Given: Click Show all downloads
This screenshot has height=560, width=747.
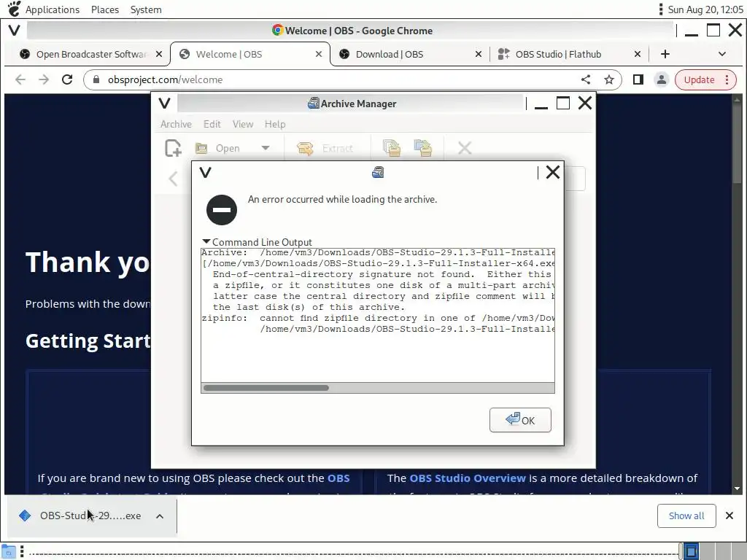Looking at the screenshot, I should [686, 516].
